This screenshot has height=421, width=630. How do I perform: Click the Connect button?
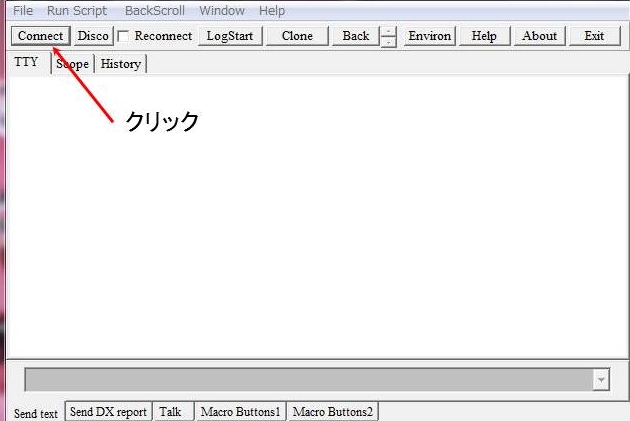[x=41, y=36]
